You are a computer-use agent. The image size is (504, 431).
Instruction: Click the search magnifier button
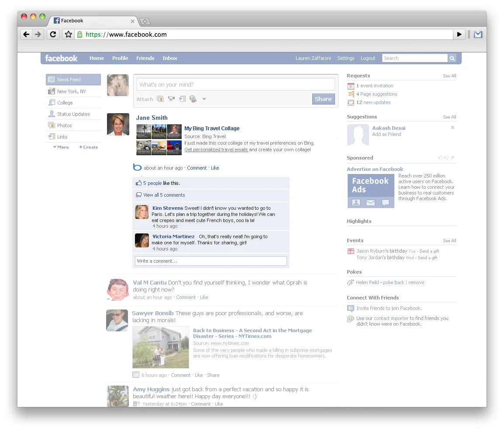(452, 58)
